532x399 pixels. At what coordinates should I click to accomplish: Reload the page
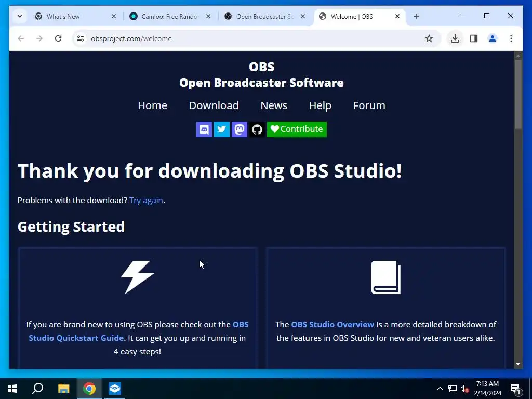coord(58,38)
